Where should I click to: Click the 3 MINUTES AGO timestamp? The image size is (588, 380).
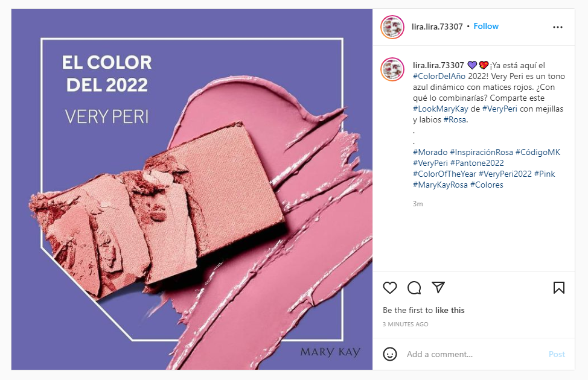click(405, 324)
